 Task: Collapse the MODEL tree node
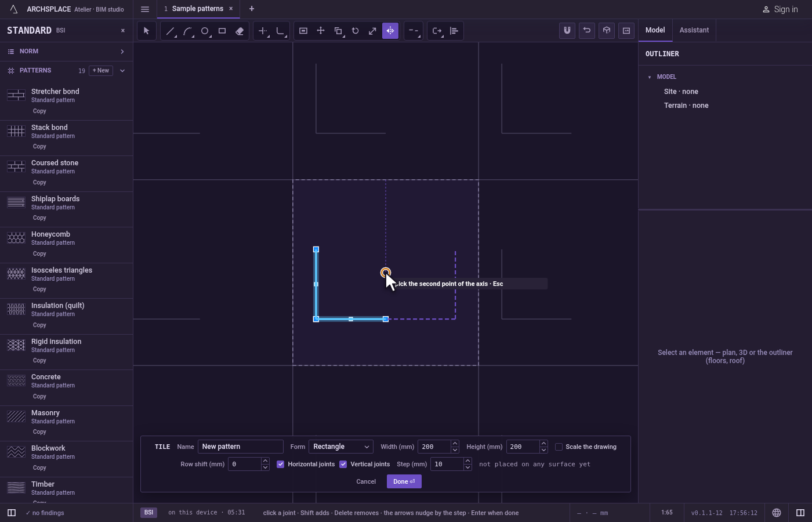[650, 77]
